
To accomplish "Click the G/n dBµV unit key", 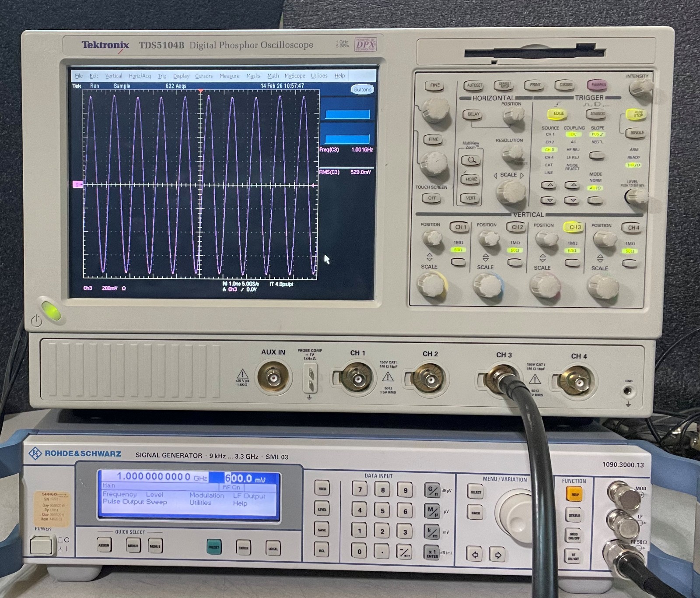I will click(432, 491).
